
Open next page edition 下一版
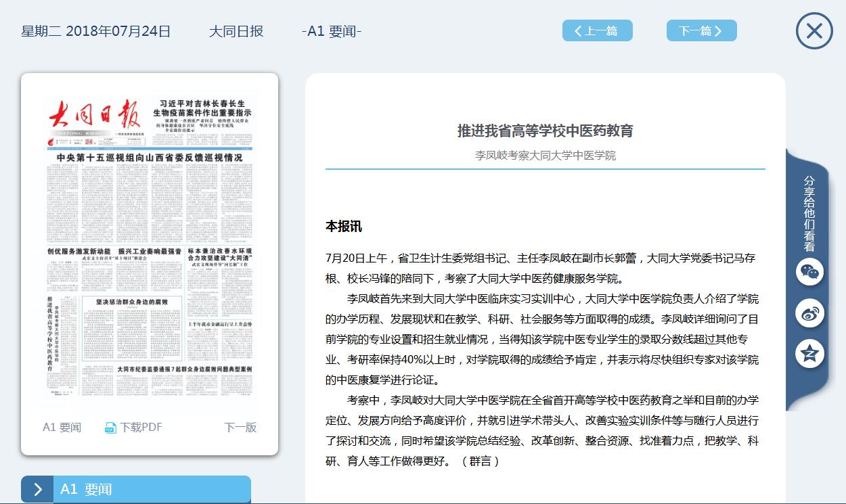point(240,428)
